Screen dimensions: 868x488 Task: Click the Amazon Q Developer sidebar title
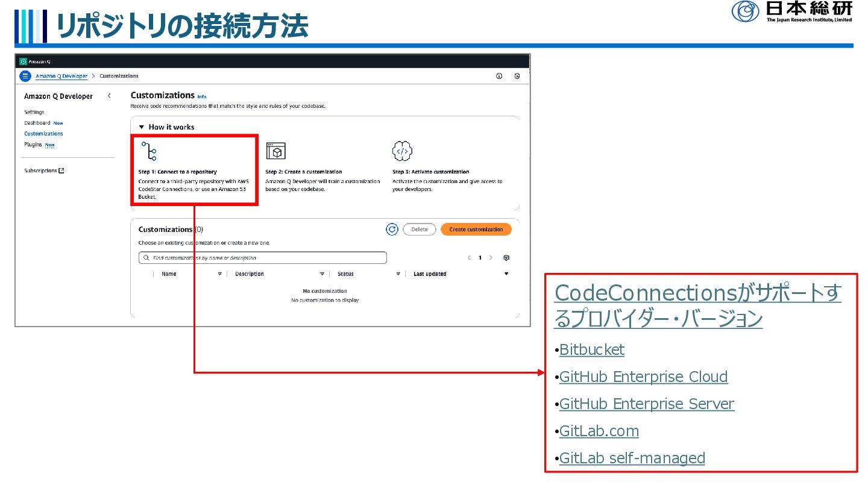[x=58, y=96]
